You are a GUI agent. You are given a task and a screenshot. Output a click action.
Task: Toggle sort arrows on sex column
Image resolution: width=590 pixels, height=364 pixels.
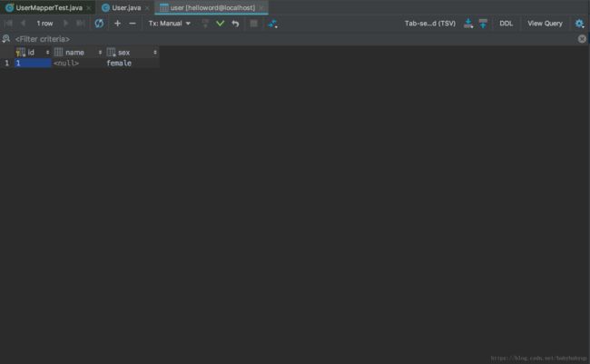(155, 53)
